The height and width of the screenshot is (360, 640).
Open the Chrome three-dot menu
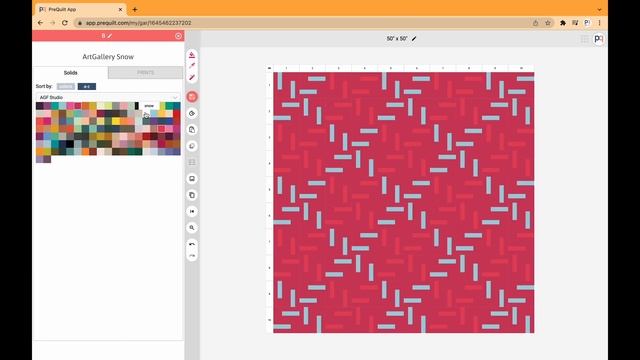point(600,23)
